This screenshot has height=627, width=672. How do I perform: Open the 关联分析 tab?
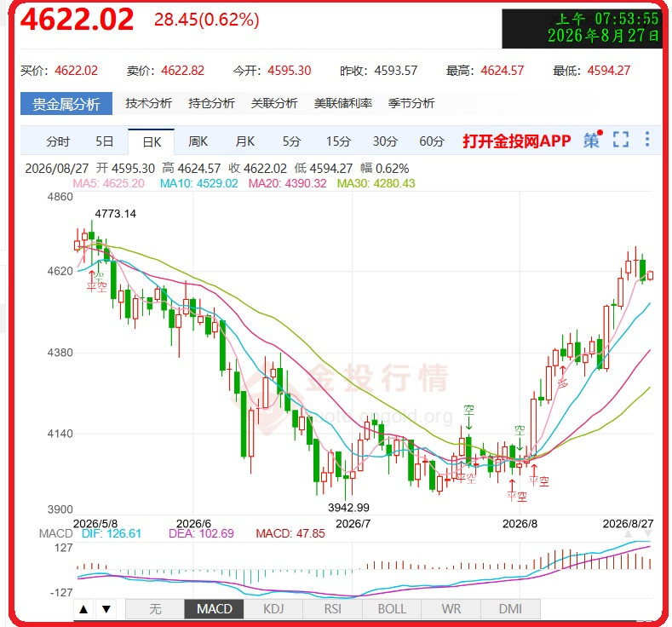pyautogui.click(x=274, y=103)
